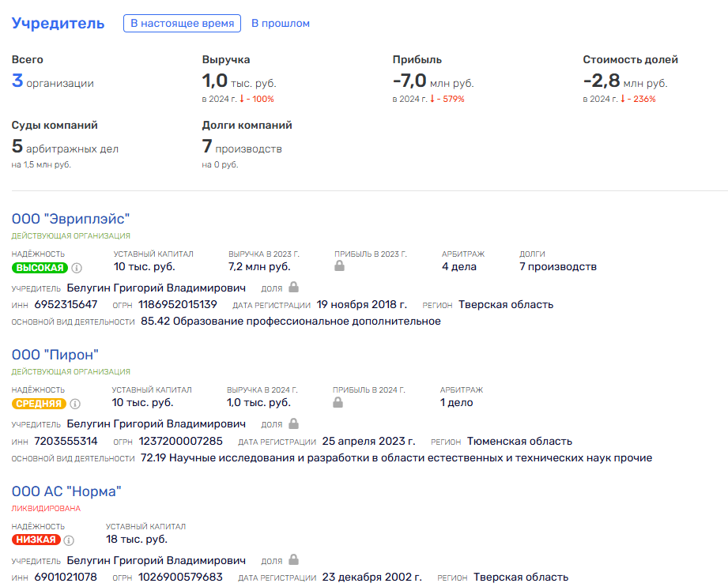Click the '7 производств' debts value for Эвриплэйс
The image size is (728, 587).
coord(557,267)
